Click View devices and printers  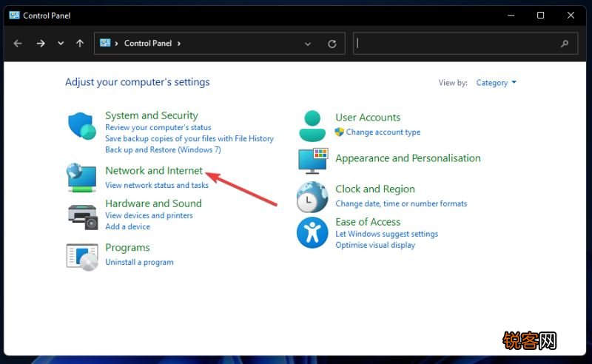149,215
